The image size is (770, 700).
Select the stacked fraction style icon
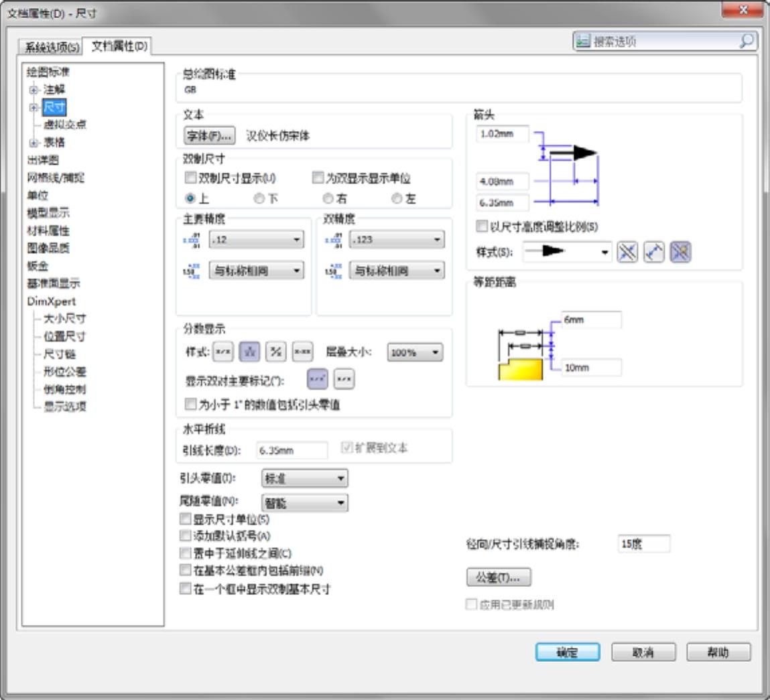coord(249,352)
